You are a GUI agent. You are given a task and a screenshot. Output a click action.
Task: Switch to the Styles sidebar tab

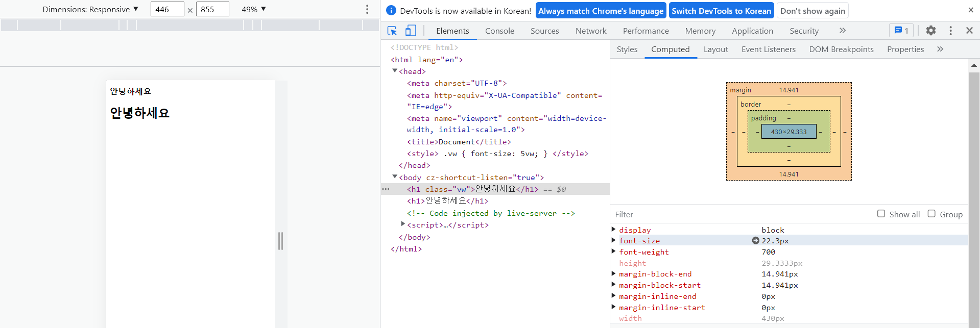[627, 49]
